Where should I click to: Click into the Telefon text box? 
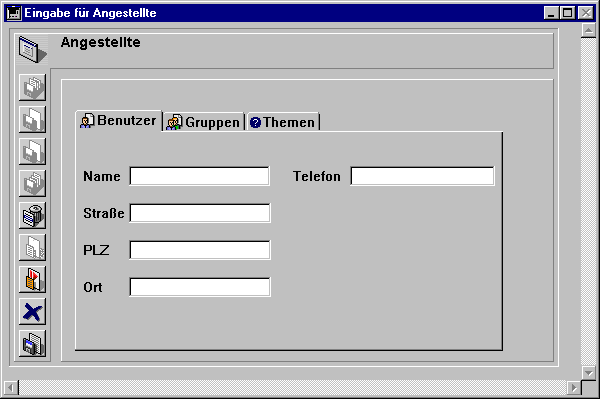[422, 176]
